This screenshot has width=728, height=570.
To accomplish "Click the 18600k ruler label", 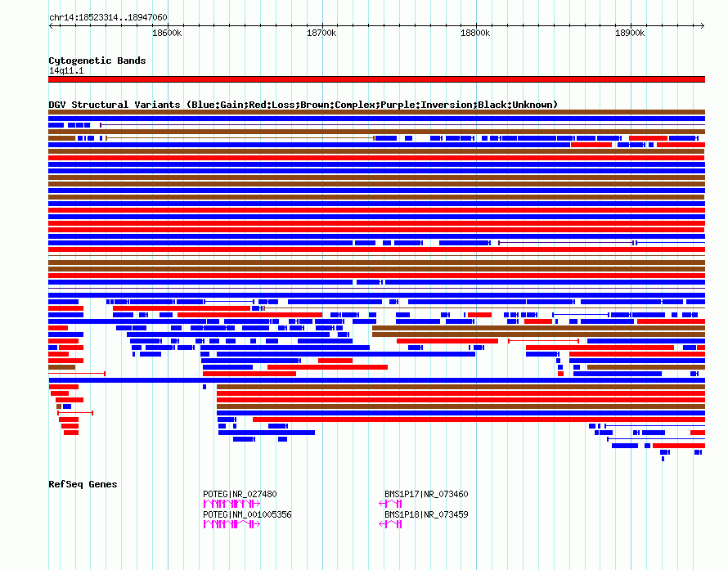I will click(167, 33).
